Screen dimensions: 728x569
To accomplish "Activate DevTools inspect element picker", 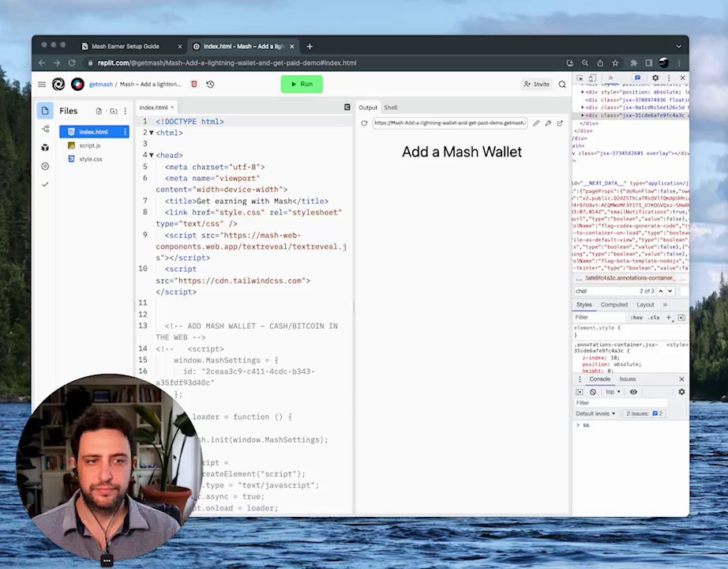I will pos(580,78).
